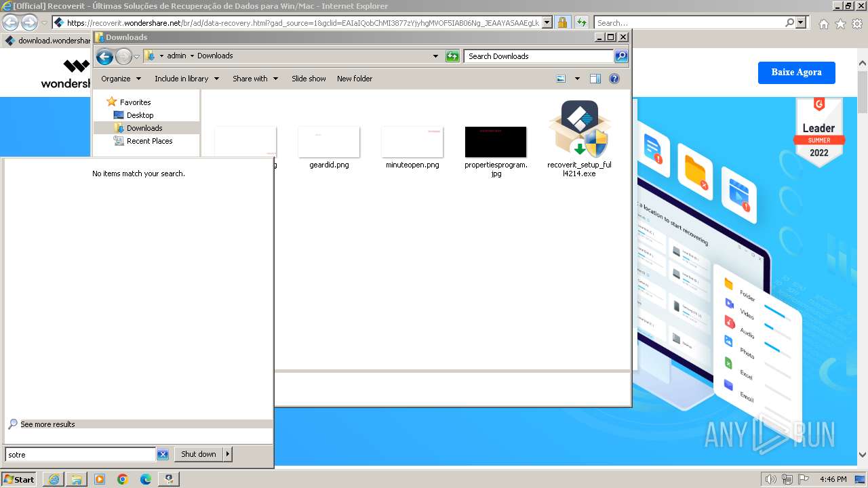The height and width of the screenshot is (488, 868).
Task: Click the volume speaker tray icon
Action: 770,479
